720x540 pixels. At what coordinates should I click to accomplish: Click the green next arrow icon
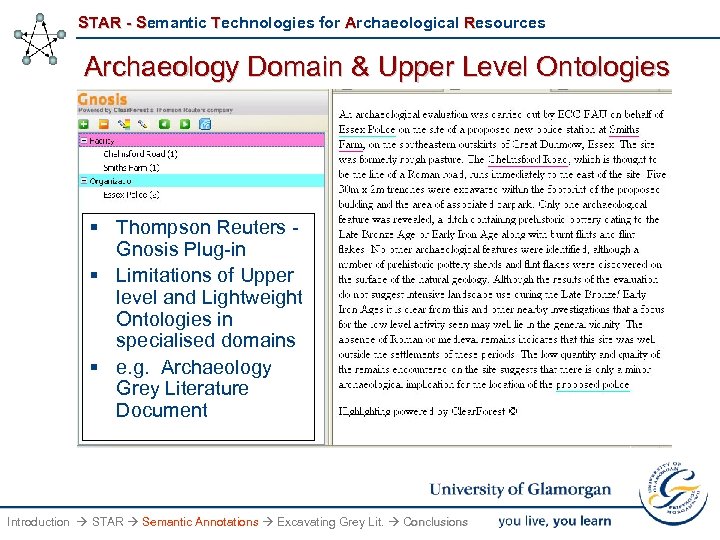click(185, 124)
